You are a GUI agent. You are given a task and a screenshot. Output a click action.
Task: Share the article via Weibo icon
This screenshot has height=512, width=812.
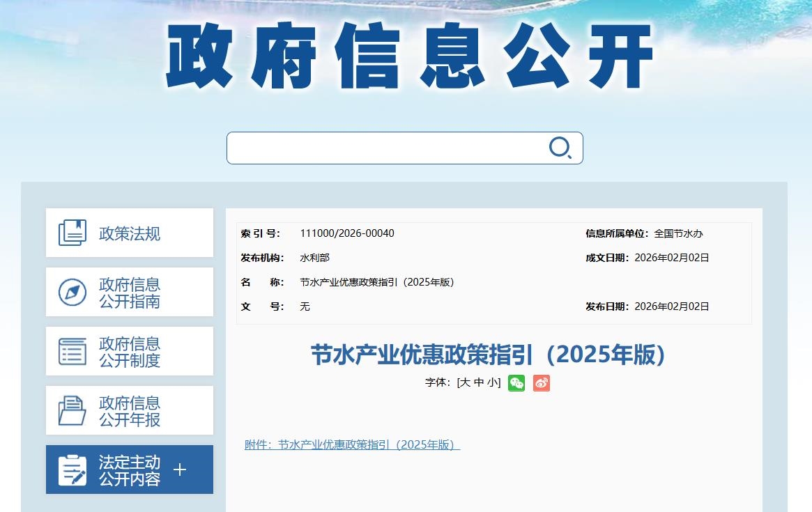(542, 383)
